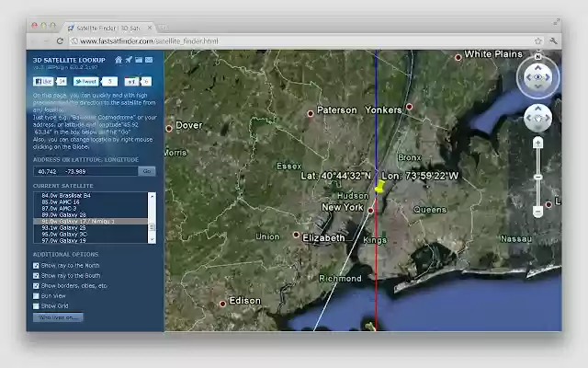Select 91.0w Galaxy 17 / Nimiq 1 entry

90,221
